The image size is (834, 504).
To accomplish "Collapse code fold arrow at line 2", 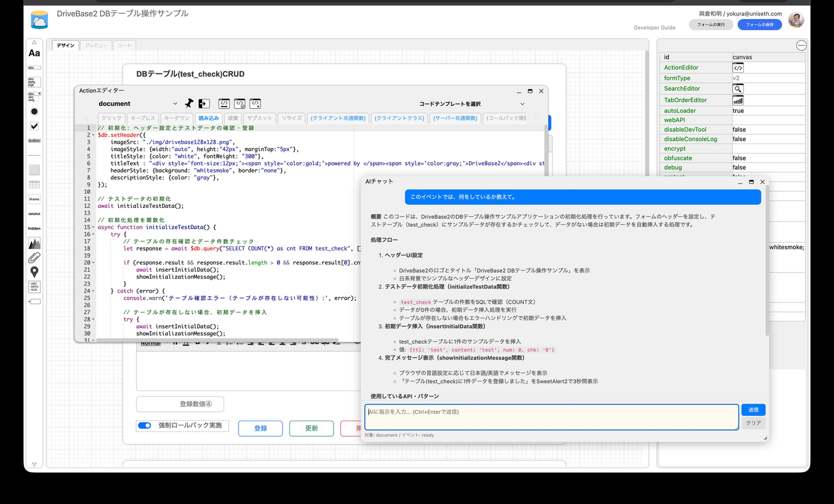I will pos(93,135).
